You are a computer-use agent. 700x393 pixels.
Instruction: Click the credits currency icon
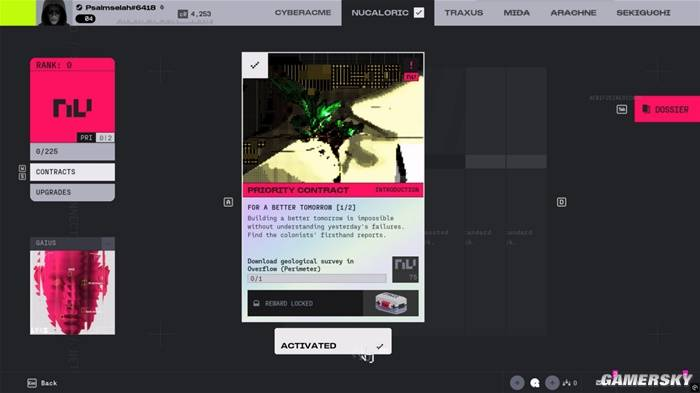coord(183,14)
